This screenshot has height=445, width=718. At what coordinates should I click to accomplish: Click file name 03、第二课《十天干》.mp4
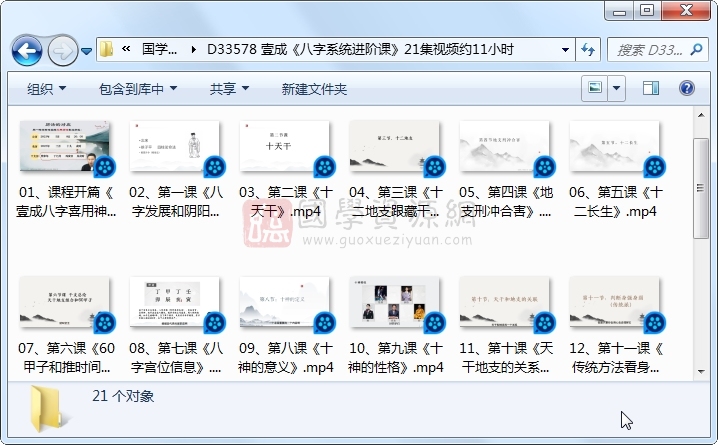pos(286,201)
